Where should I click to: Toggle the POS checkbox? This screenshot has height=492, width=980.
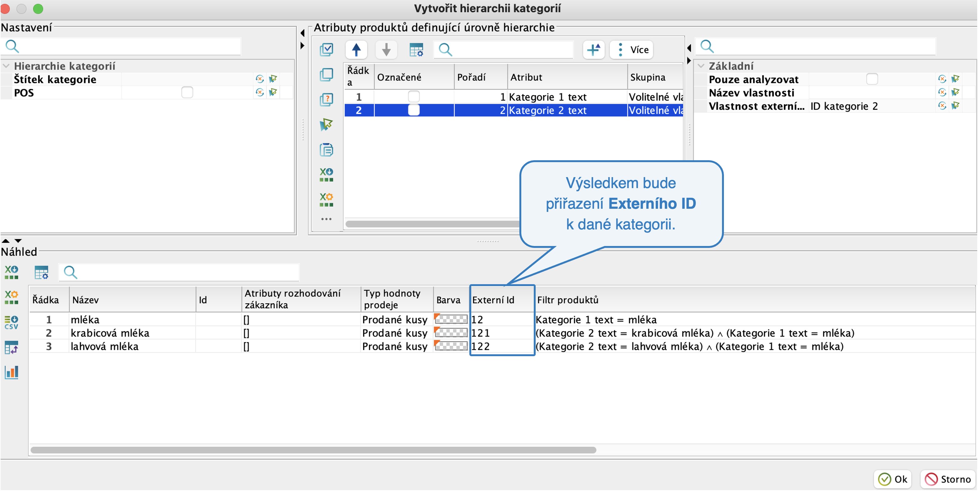[x=187, y=92]
